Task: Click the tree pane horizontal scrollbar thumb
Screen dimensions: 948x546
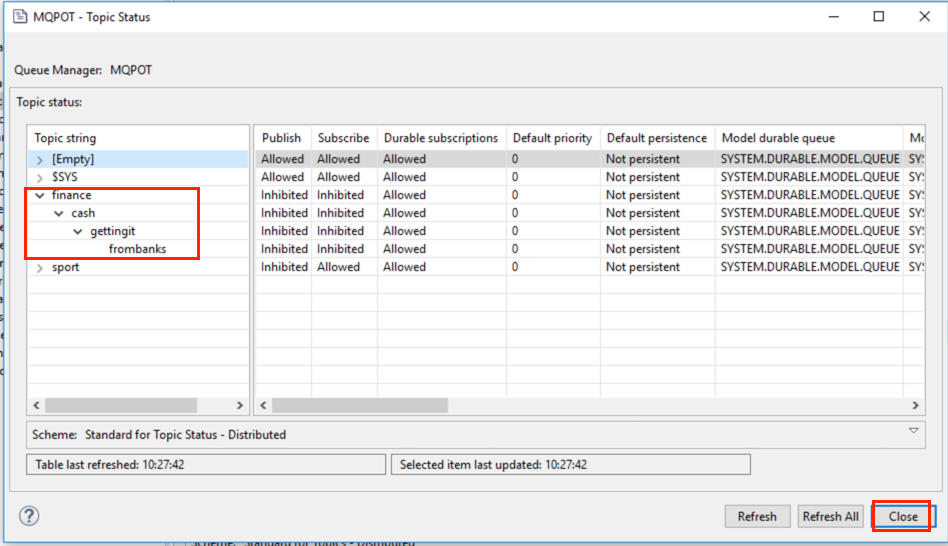Action: [121, 405]
